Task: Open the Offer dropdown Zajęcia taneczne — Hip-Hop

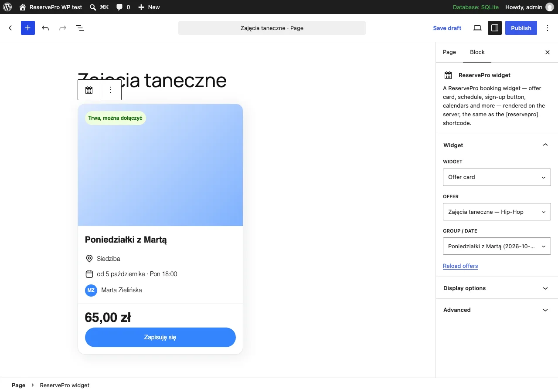Action: (497, 212)
